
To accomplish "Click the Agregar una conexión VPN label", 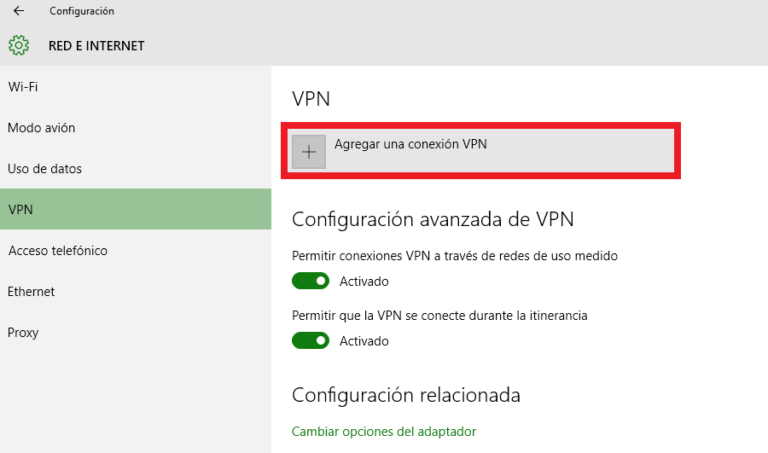I will [410, 144].
